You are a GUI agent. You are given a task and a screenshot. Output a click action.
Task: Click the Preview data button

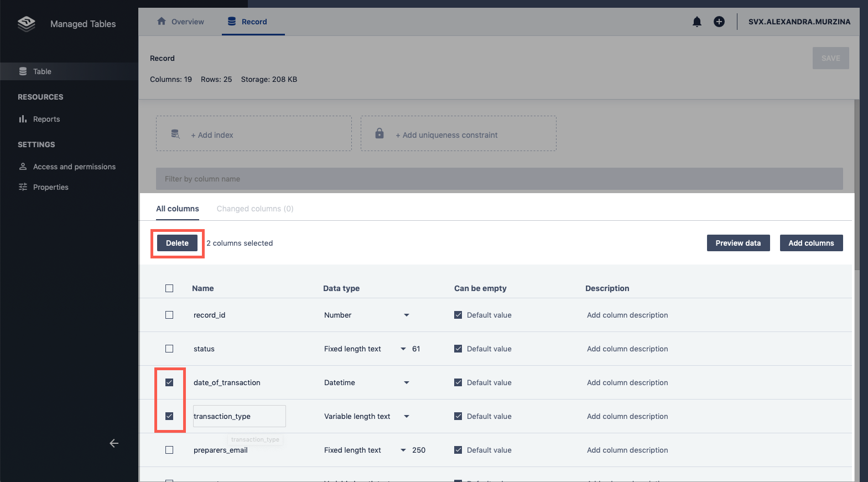[x=737, y=243]
